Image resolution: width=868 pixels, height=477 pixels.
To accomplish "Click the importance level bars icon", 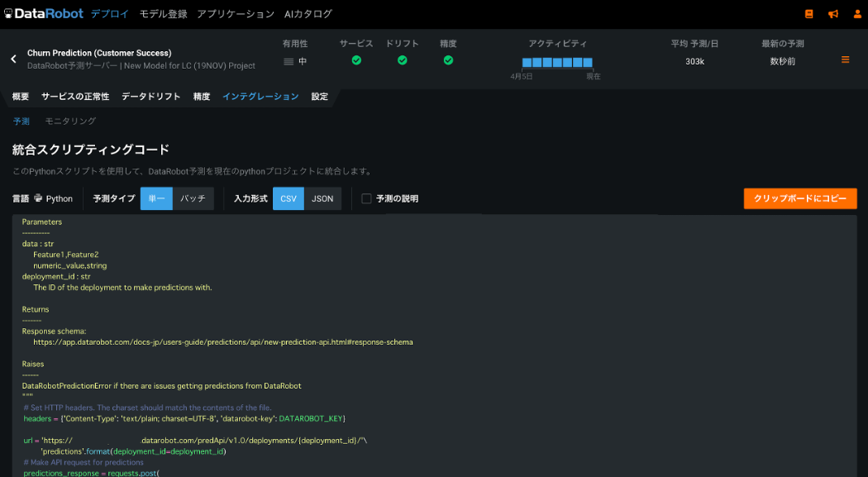I will [x=289, y=61].
